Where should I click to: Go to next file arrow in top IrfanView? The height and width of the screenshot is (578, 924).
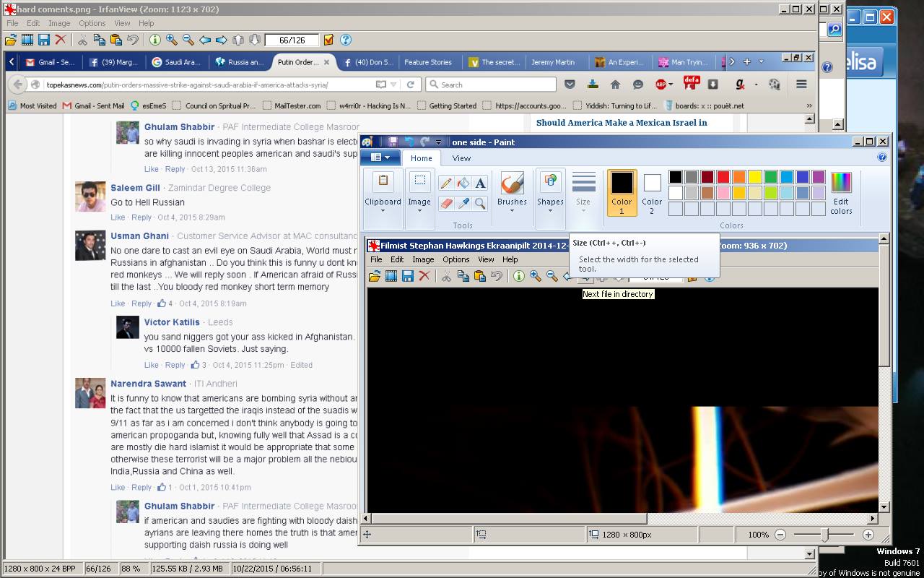point(222,40)
